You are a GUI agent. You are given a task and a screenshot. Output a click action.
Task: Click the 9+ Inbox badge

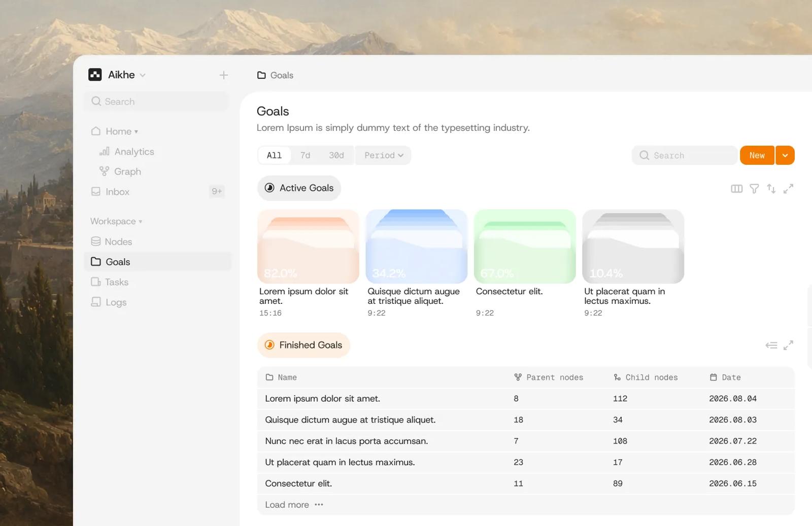point(217,191)
